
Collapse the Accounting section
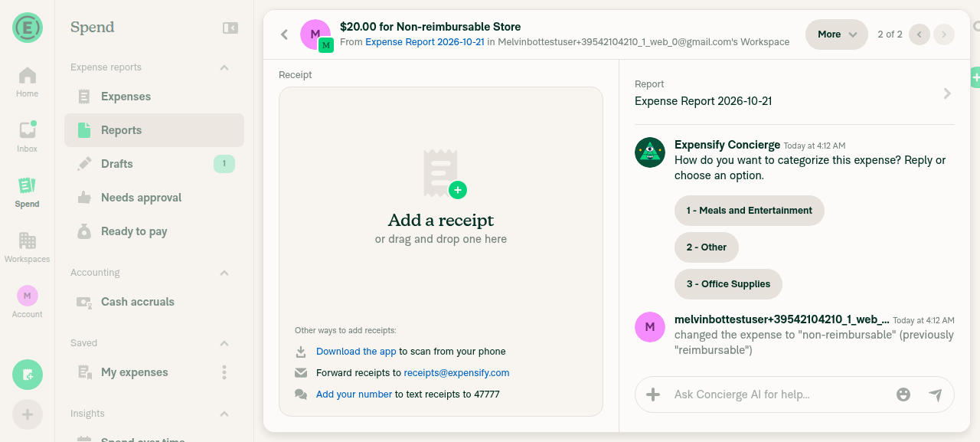coord(224,273)
